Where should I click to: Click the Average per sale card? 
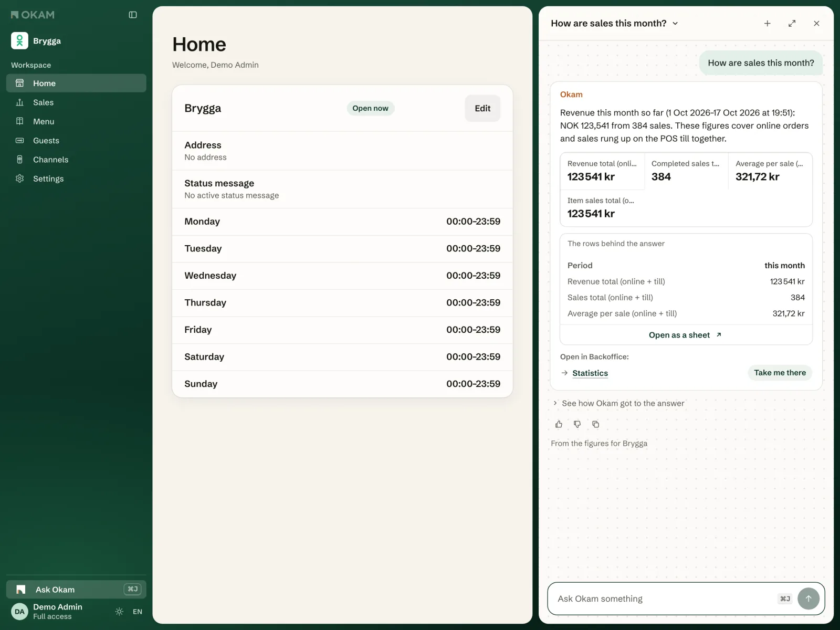[770, 171]
